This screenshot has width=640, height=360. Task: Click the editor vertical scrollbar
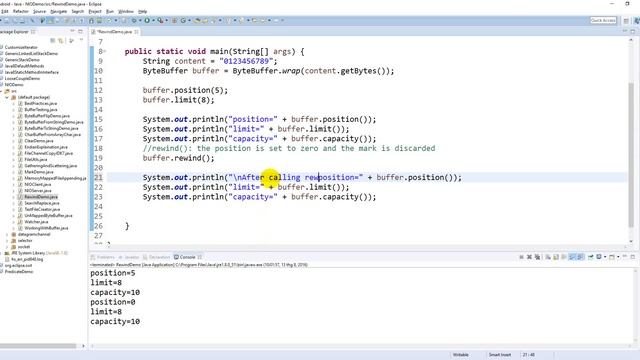tap(631, 155)
